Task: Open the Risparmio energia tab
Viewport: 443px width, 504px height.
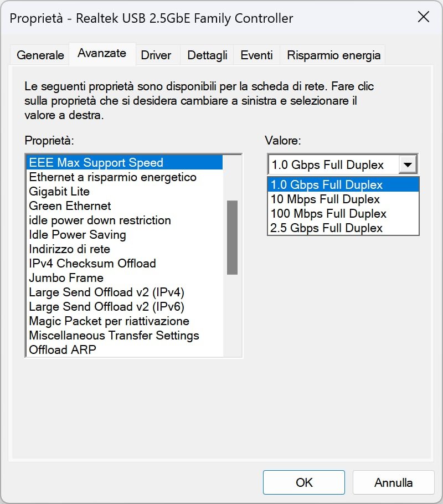Action: pyautogui.click(x=334, y=55)
